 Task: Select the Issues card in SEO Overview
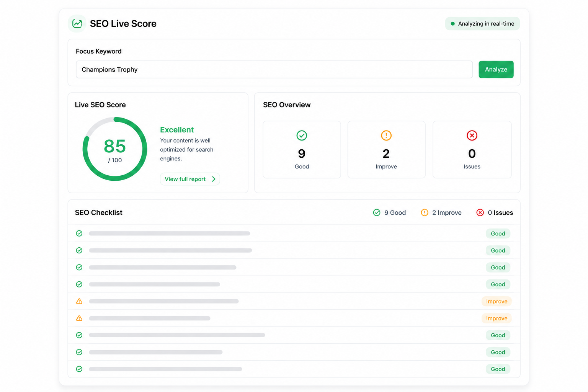pos(472,150)
